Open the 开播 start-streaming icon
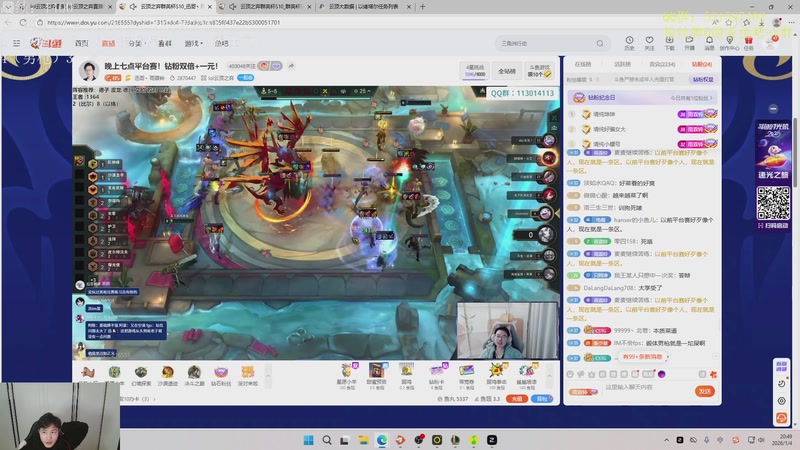800x450 pixels. (689, 43)
